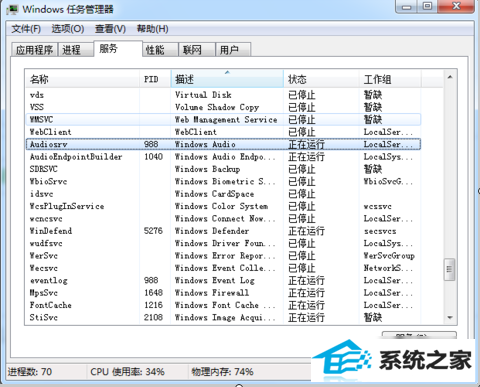The image size is (480, 387).
Task: Select the WebClient service name
Action: pos(51,132)
